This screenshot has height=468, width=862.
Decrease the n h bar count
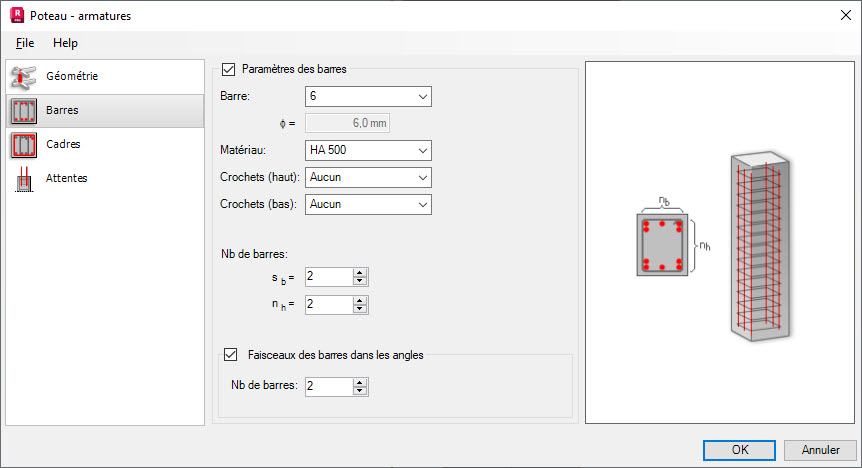(360, 309)
